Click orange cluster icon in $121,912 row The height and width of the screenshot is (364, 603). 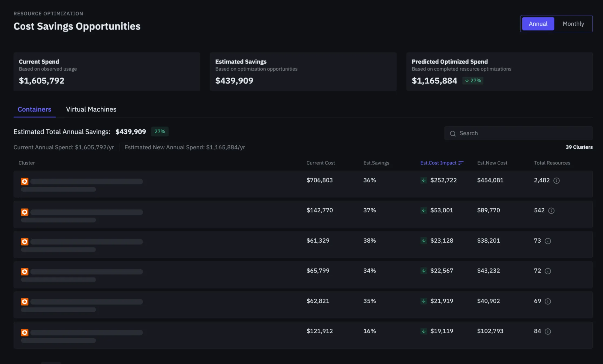[x=25, y=332]
